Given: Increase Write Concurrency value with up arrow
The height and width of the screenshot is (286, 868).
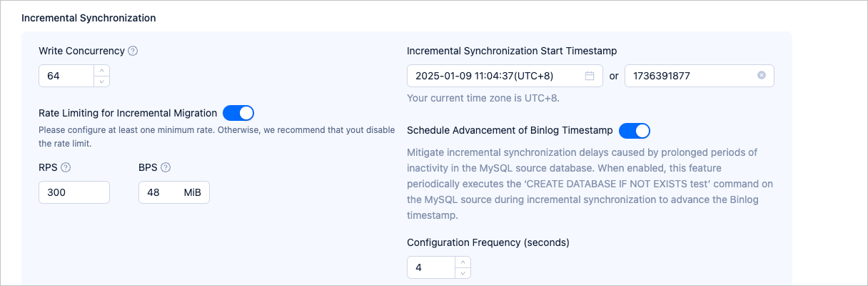Looking at the screenshot, I should point(102,70).
